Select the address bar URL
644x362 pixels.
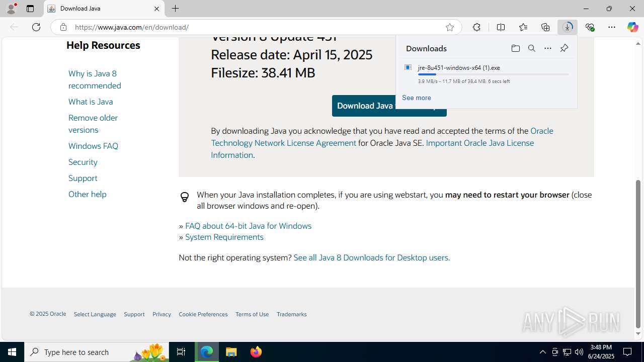pos(132,27)
